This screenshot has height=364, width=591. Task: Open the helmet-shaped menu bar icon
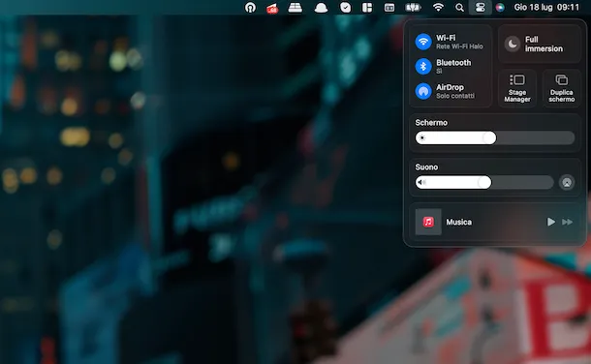click(321, 8)
